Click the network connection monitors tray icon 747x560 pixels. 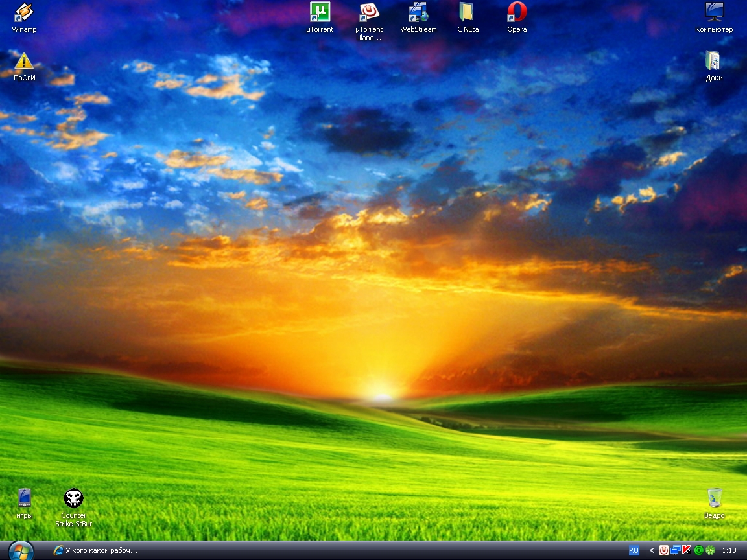pos(675,550)
